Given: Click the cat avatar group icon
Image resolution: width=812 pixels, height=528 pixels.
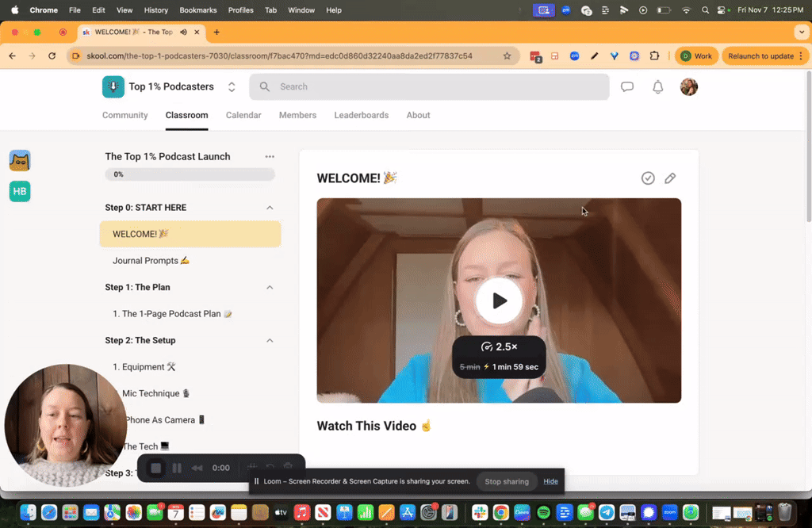Looking at the screenshot, I should 20,160.
